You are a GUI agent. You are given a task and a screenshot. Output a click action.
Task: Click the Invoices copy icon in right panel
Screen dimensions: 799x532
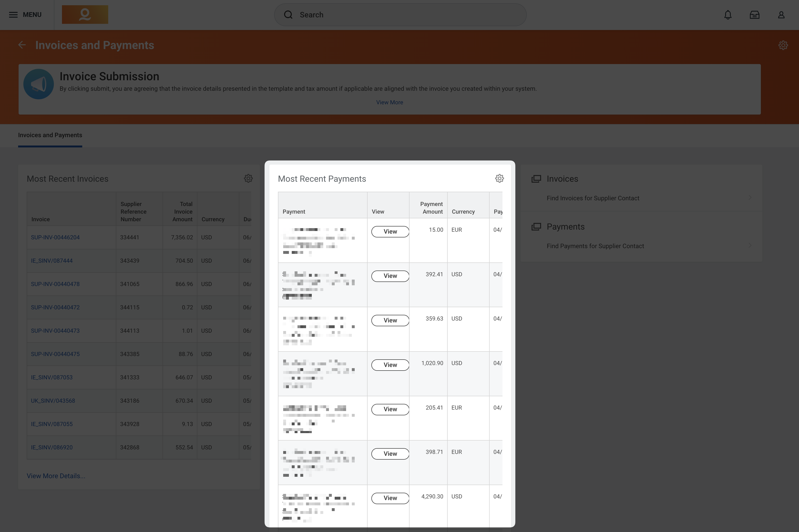coord(537,178)
